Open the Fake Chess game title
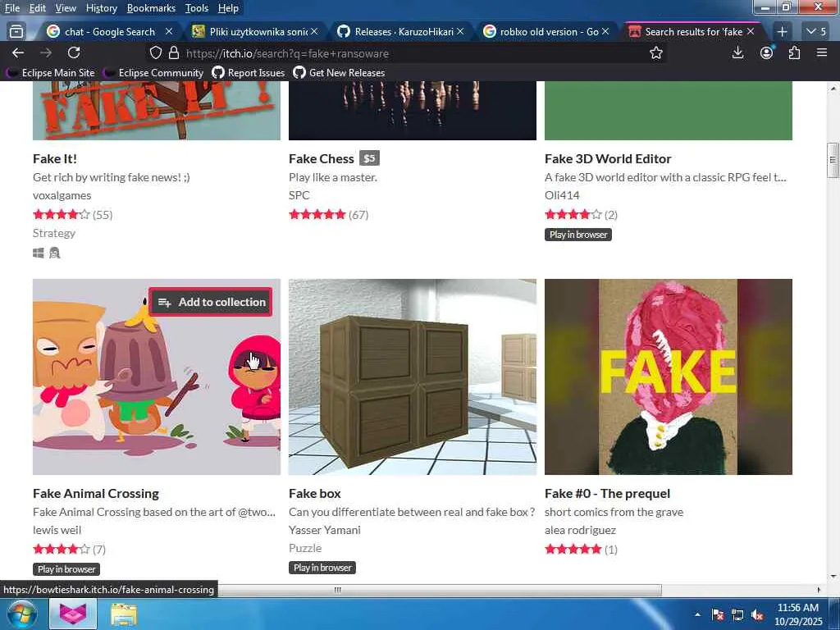The image size is (840, 630). [x=321, y=158]
